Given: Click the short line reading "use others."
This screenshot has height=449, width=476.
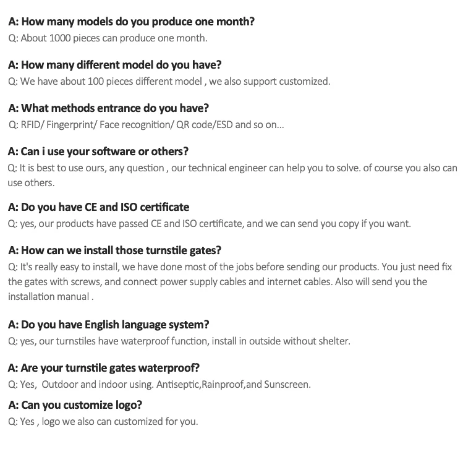Looking at the screenshot, I should point(31,182).
